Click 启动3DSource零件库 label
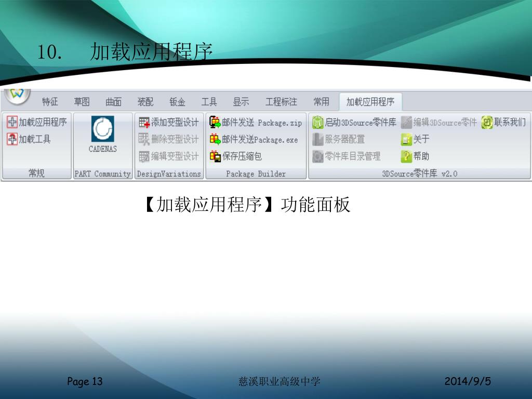Screen dimensions: 532x399 [361, 123]
